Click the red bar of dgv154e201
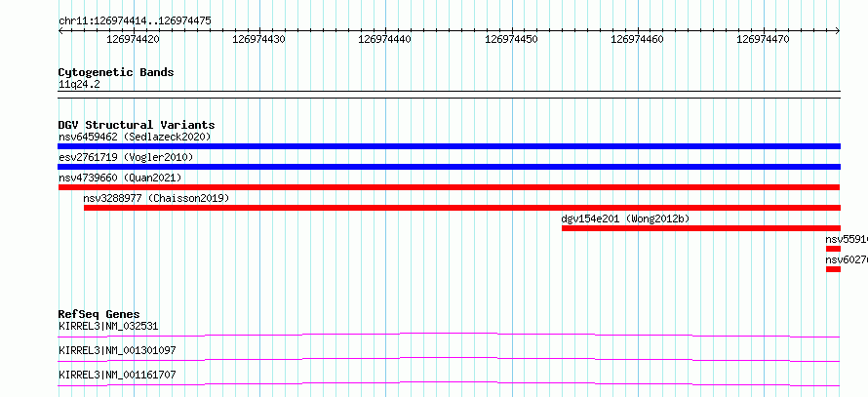Viewport: 868px width, 397px height. click(x=701, y=228)
